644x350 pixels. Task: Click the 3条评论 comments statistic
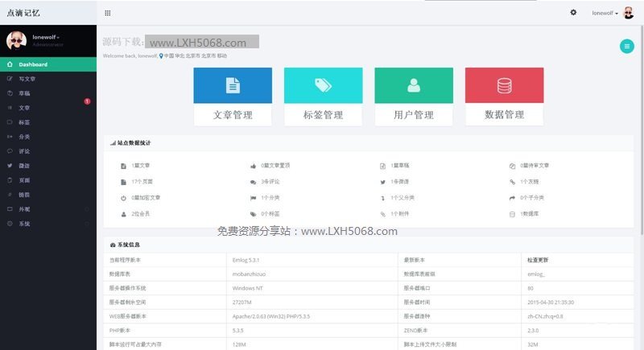pos(270,181)
